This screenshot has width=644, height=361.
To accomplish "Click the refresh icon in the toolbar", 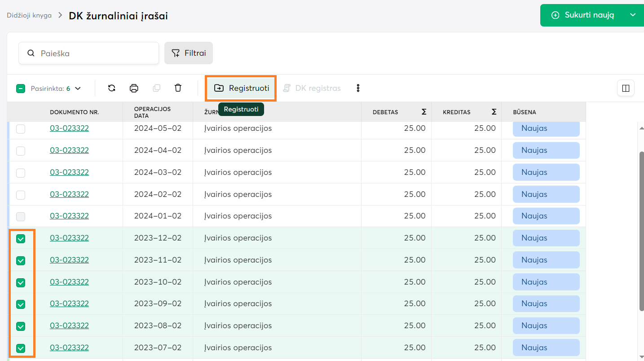I will tap(112, 88).
